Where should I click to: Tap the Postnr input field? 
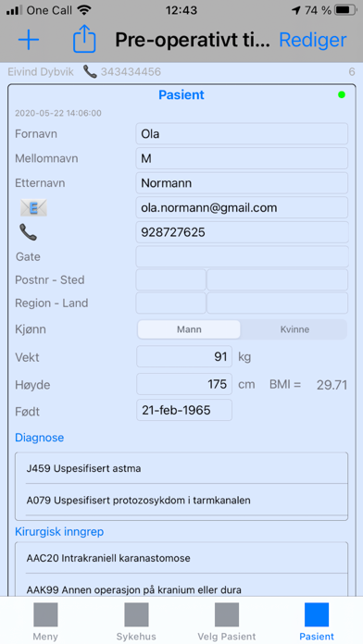tap(170, 280)
